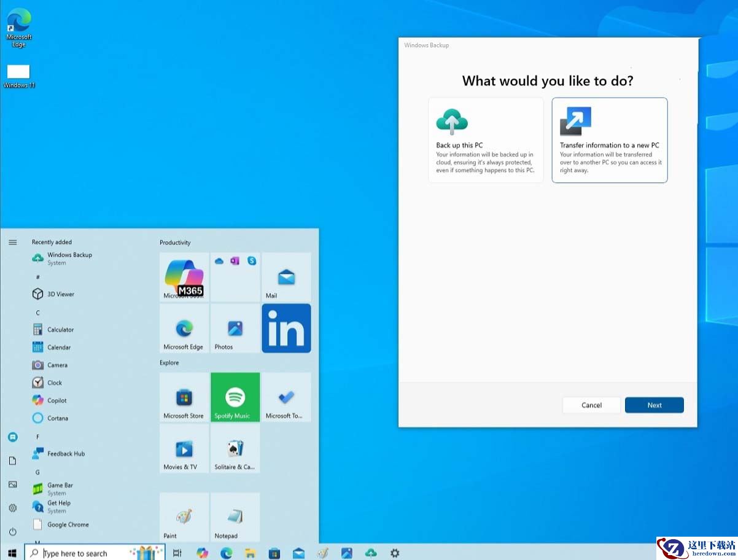Image resolution: width=738 pixels, height=560 pixels.
Task: Expand the Start menu hamburger navigation
Action: click(12, 243)
